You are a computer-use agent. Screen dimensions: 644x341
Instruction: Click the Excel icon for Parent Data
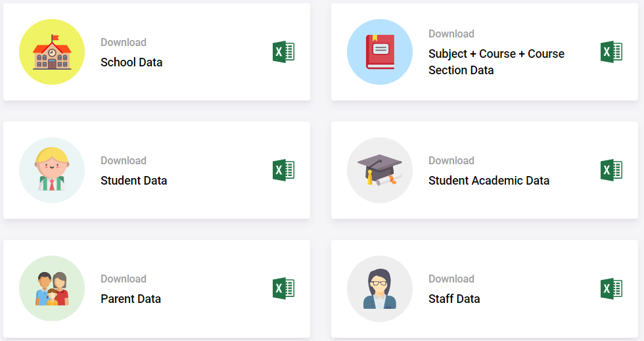point(284,288)
